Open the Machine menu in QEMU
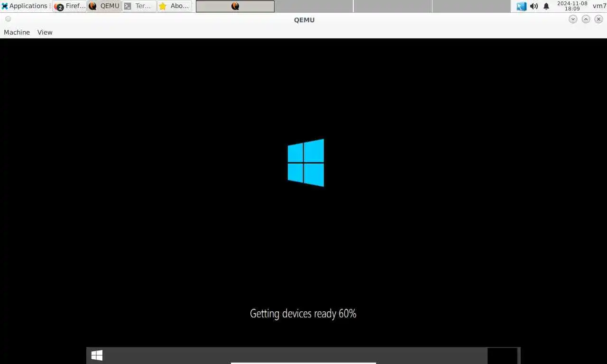Screen dimensions: 607x364 point(17,32)
